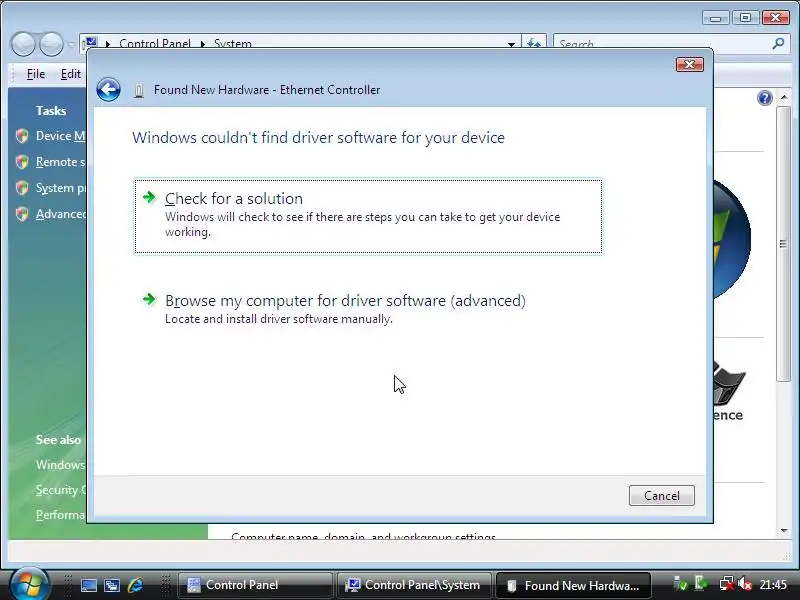Open Remote settings link in Tasks
800x600 pixels.
[x=60, y=162]
